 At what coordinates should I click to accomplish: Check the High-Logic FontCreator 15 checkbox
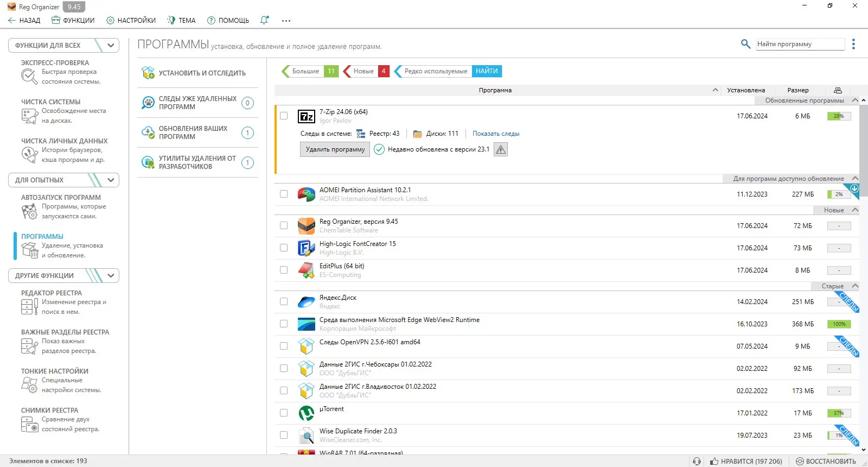point(284,248)
